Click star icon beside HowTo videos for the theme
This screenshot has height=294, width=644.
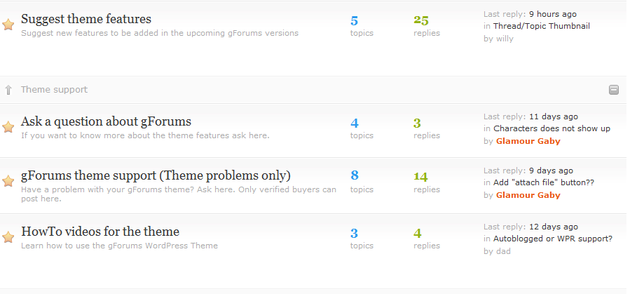click(x=8, y=237)
